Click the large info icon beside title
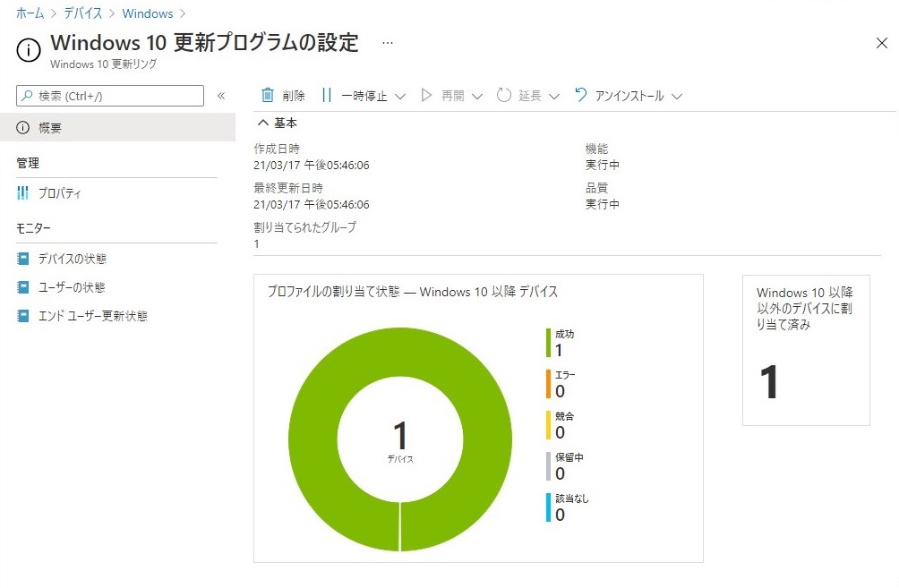 pos(29,50)
